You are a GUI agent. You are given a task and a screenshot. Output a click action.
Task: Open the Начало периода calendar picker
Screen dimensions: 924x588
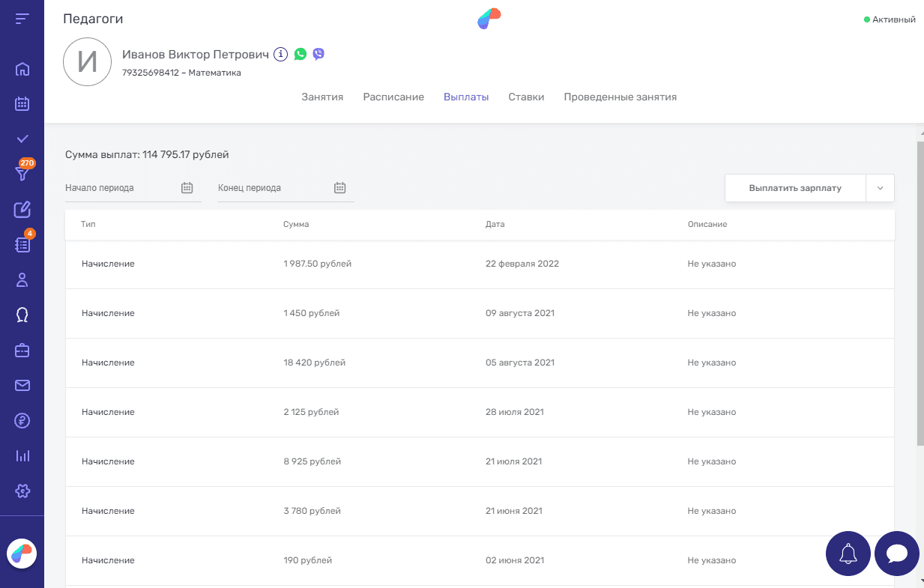click(187, 188)
